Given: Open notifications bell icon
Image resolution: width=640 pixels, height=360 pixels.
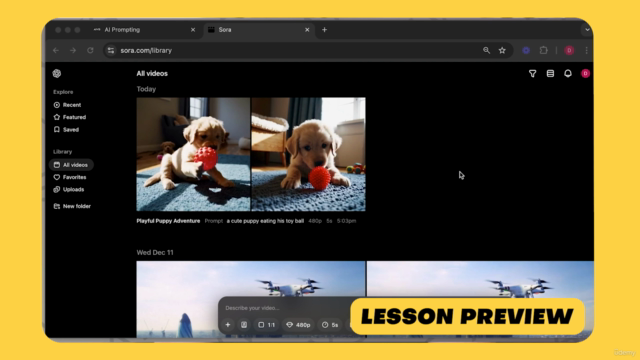Looking at the screenshot, I should (568, 73).
